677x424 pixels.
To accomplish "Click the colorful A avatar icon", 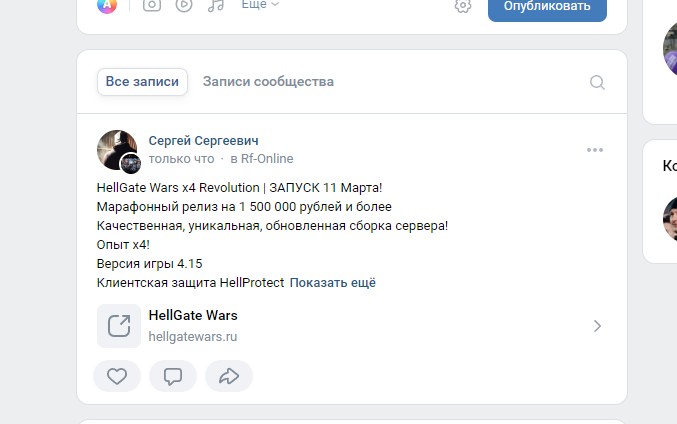I will pyautogui.click(x=107, y=5).
